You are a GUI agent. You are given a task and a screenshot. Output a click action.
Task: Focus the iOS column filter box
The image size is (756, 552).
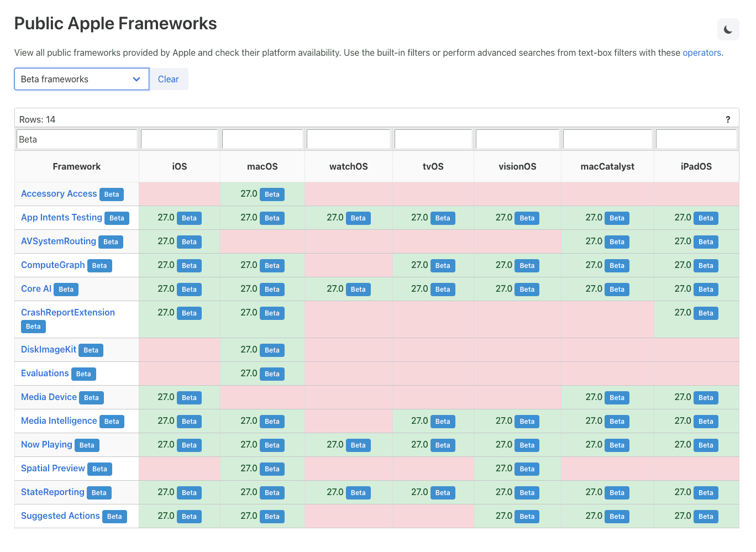(x=180, y=139)
